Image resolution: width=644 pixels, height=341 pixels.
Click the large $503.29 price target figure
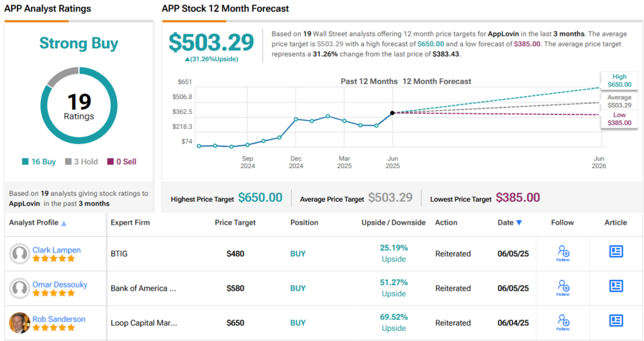[211, 42]
